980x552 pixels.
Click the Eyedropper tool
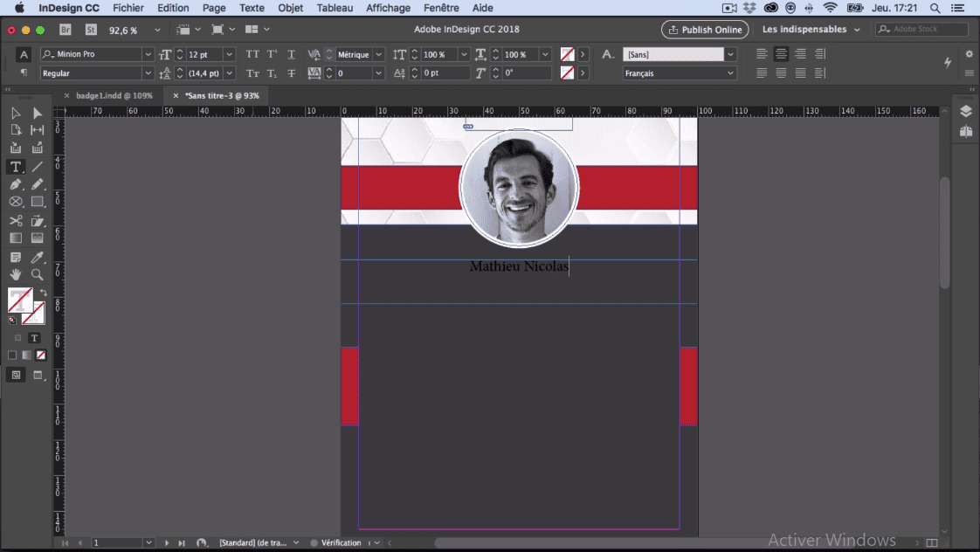coord(37,258)
